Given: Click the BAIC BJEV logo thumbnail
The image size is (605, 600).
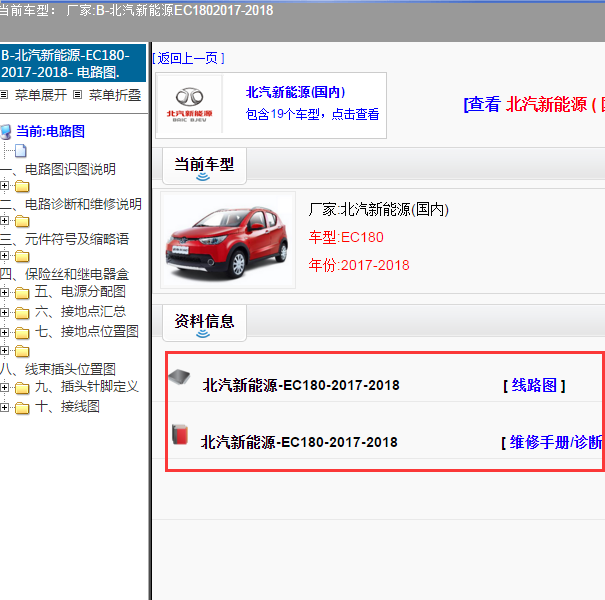Looking at the screenshot, I should pos(189,105).
